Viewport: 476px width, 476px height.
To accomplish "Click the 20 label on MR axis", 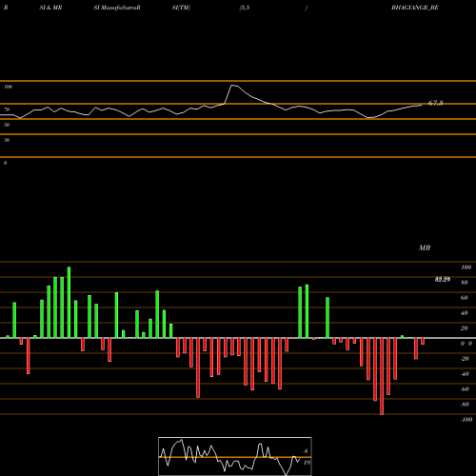I will tap(465, 328).
